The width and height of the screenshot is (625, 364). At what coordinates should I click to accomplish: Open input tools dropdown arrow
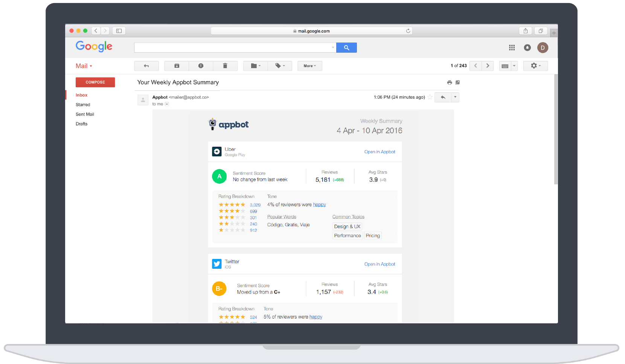514,66
